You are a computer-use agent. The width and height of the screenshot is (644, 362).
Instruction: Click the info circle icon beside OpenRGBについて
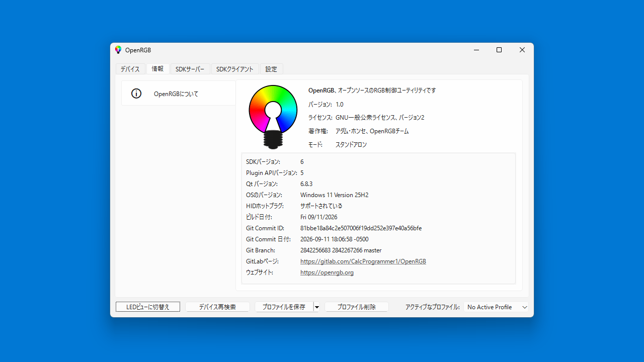click(x=136, y=94)
